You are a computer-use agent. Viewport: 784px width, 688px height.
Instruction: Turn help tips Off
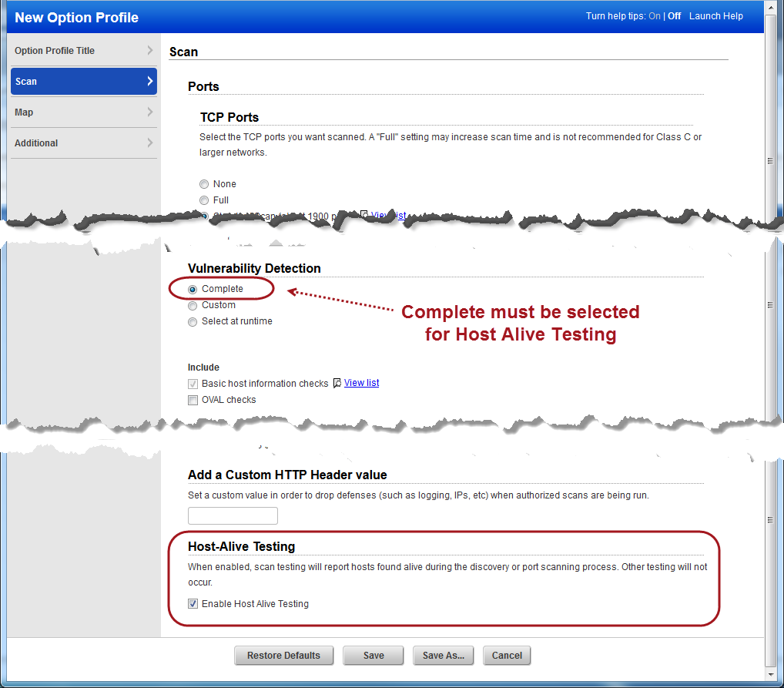[x=674, y=15]
